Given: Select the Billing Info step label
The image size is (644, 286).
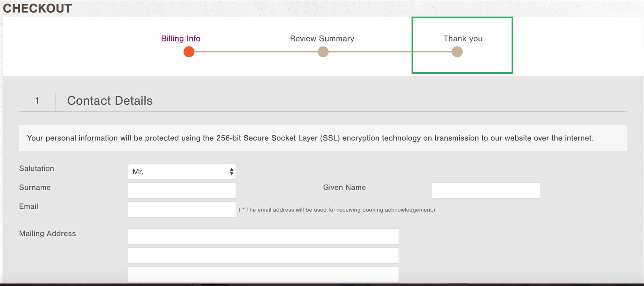Looking at the screenshot, I should [181, 39].
